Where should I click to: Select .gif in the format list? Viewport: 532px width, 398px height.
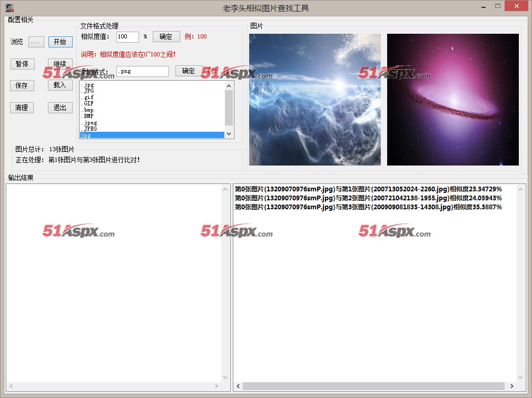pyautogui.click(x=88, y=98)
